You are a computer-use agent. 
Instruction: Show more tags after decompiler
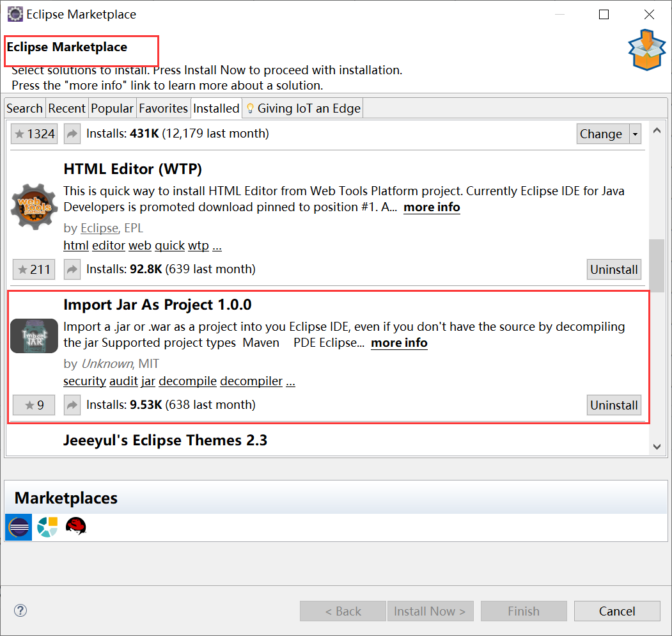tap(290, 382)
